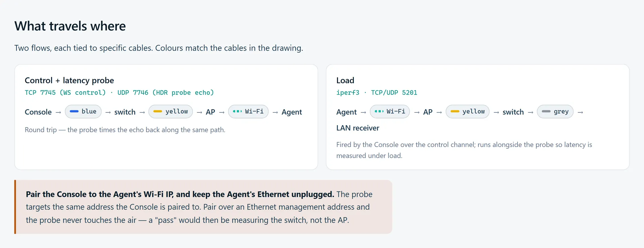644x248 pixels.
Task: Select the blue cable pill label
Action: (89, 111)
